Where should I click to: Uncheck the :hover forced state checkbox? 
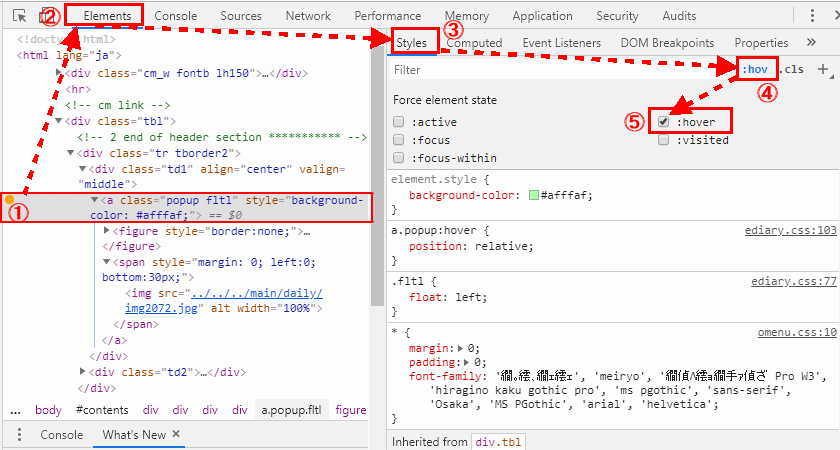pos(664,122)
